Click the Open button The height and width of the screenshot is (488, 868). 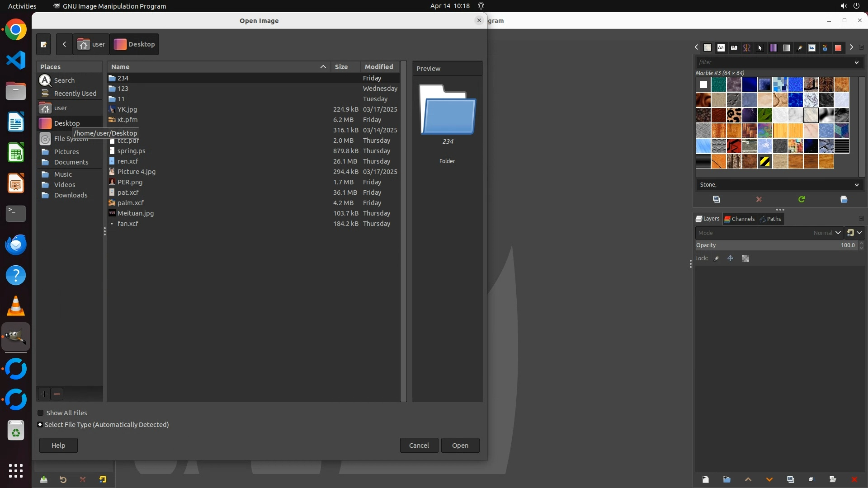(x=460, y=446)
